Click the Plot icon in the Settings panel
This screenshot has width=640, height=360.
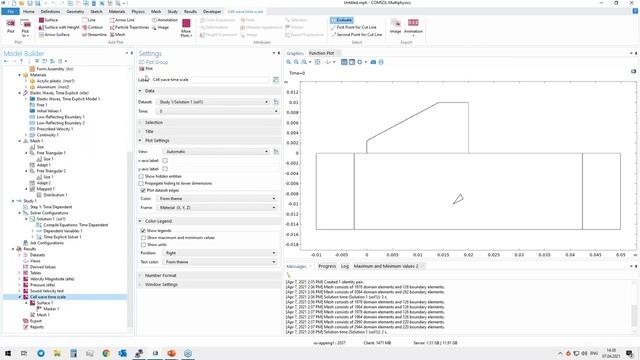pos(146,69)
